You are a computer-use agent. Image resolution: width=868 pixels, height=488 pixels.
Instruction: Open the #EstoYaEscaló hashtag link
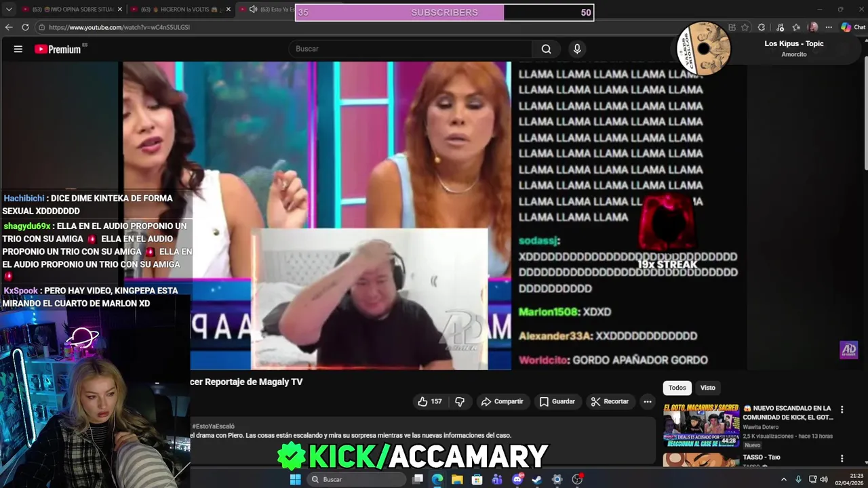214,426
